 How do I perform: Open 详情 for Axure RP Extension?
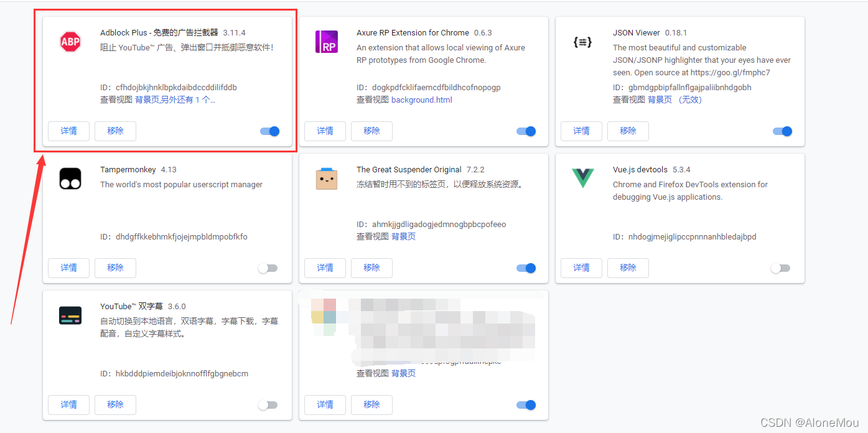pyautogui.click(x=325, y=131)
